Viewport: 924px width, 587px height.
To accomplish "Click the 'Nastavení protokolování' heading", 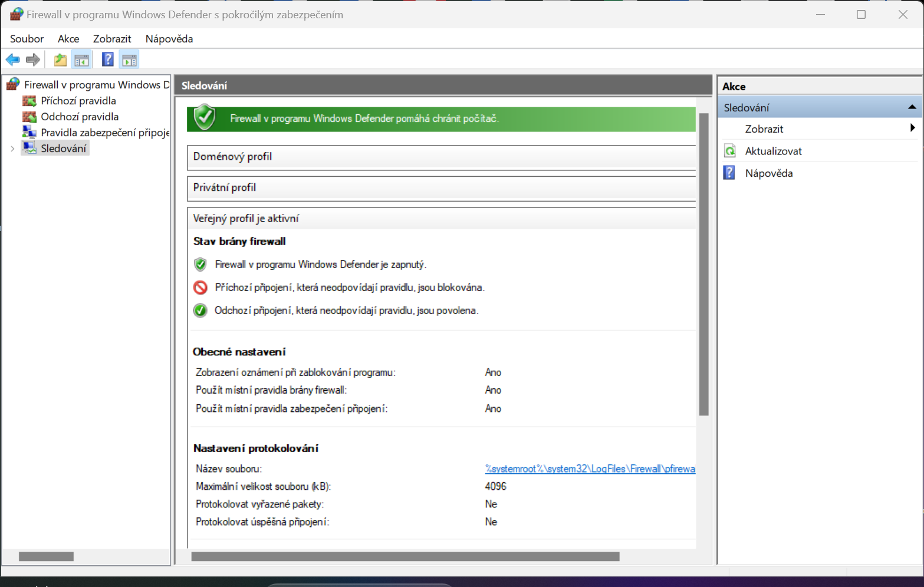I will coord(256,449).
